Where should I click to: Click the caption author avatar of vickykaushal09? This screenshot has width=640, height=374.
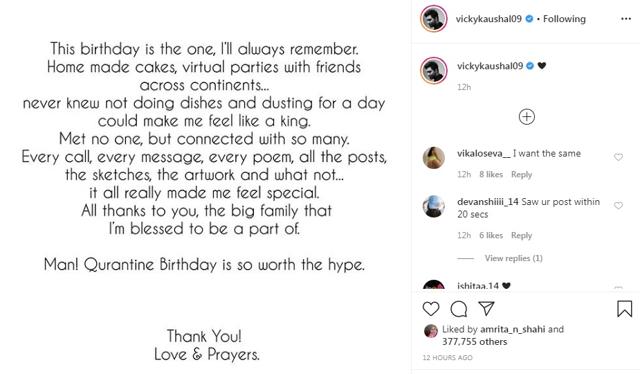(x=433, y=70)
